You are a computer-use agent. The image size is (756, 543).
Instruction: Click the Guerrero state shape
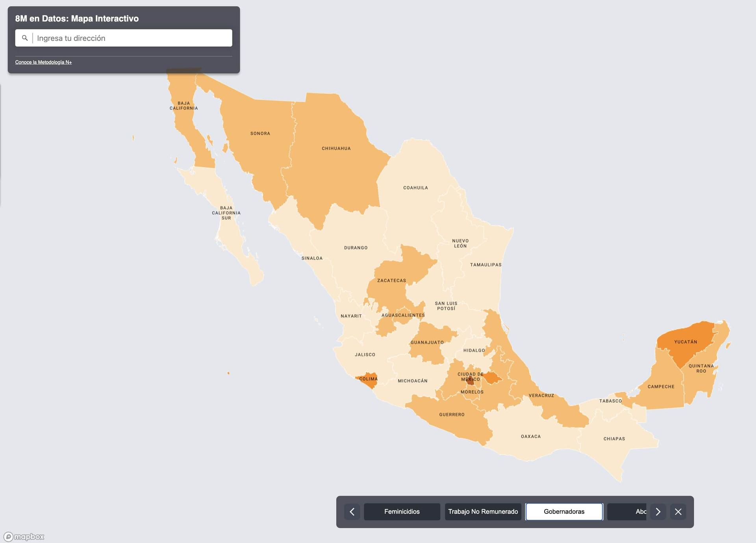click(x=451, y=414)
